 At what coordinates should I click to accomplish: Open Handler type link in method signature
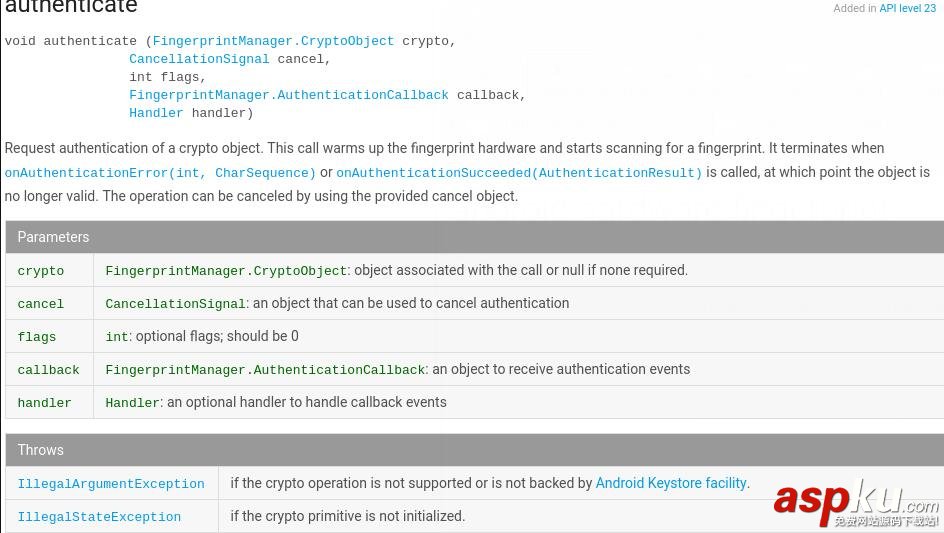coord(156,113)
